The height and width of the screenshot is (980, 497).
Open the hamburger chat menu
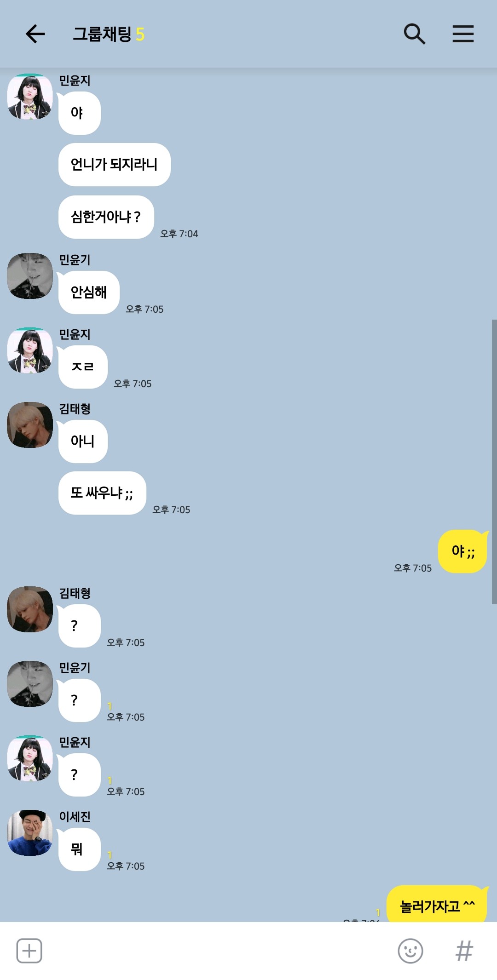point(463,34)
